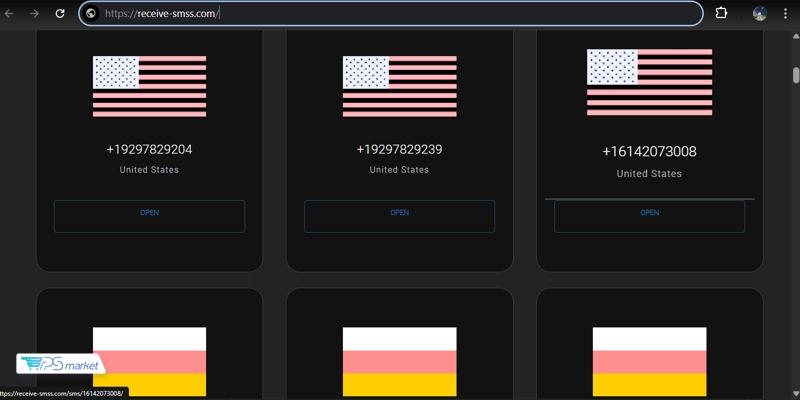Open the browser profile avatar
Screen dimensions: 800x400
click(760, 13)
